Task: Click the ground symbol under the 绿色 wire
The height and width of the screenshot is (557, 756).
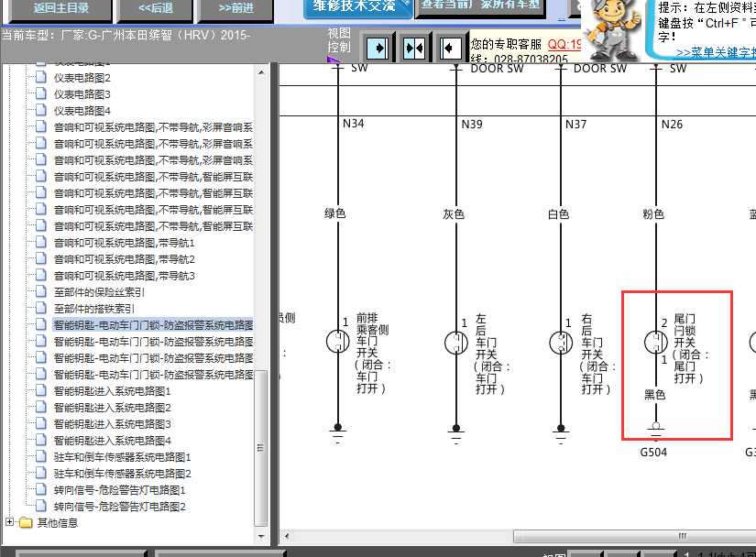Action: click(337, 433)
